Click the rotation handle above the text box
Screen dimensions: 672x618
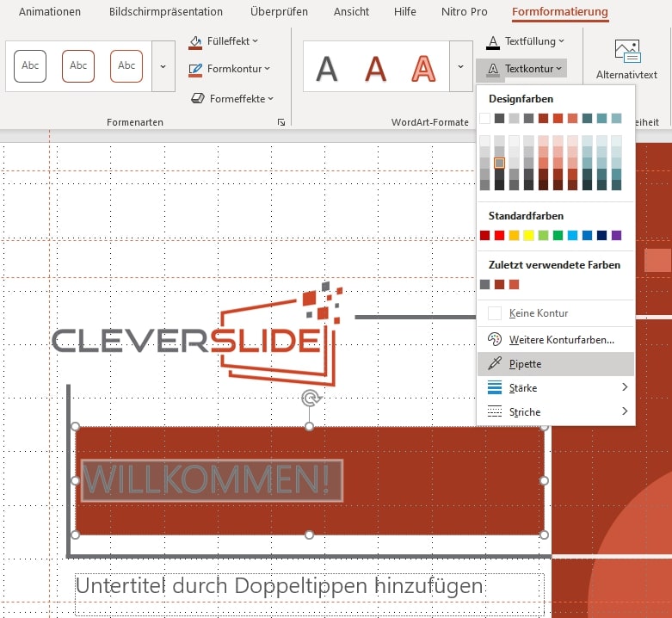311,399
